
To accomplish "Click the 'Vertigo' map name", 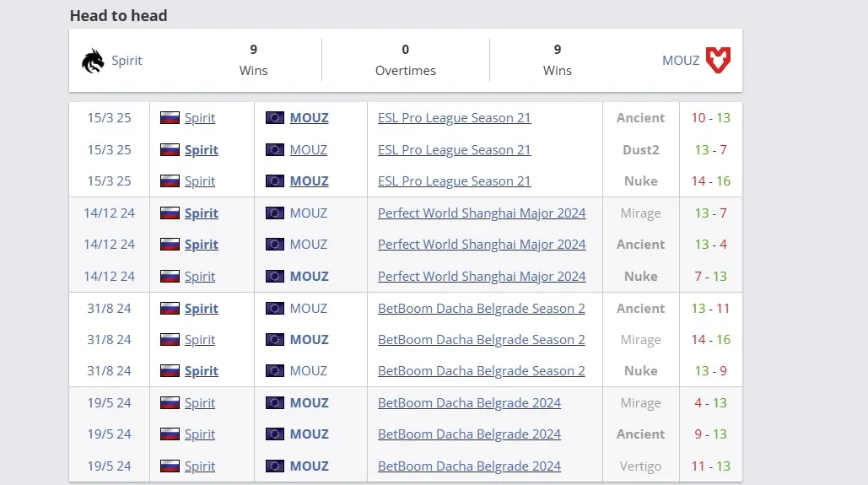I will click(x=640, y=466).
